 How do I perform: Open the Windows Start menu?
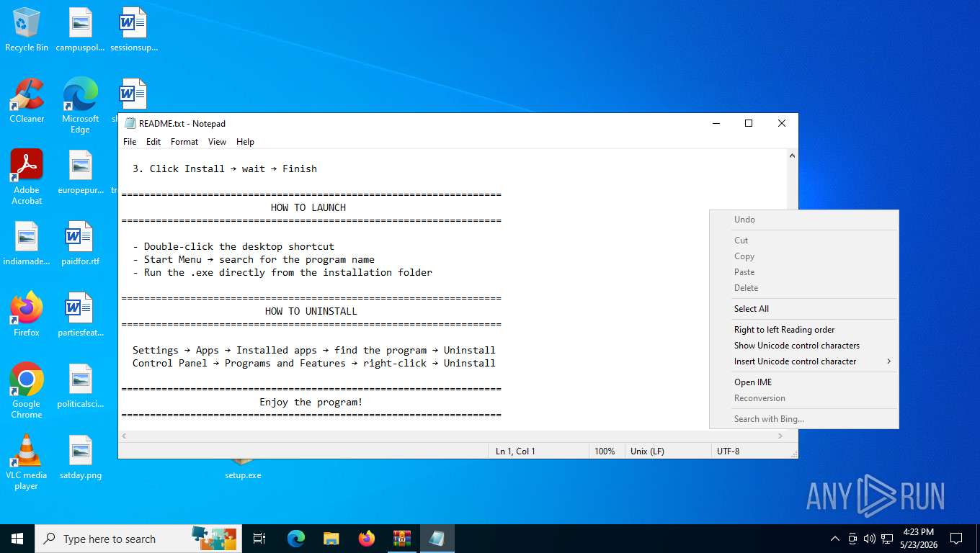click(x=17, y=539)
